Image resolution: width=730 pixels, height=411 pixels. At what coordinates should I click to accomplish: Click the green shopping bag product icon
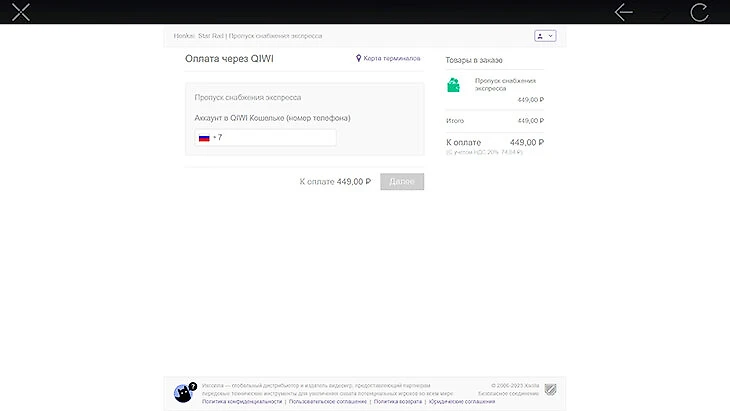pyautogui.click(x=453, y=85)
